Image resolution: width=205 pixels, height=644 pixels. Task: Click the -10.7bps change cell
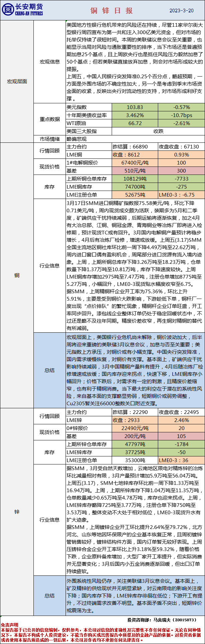tap(181, 115)
